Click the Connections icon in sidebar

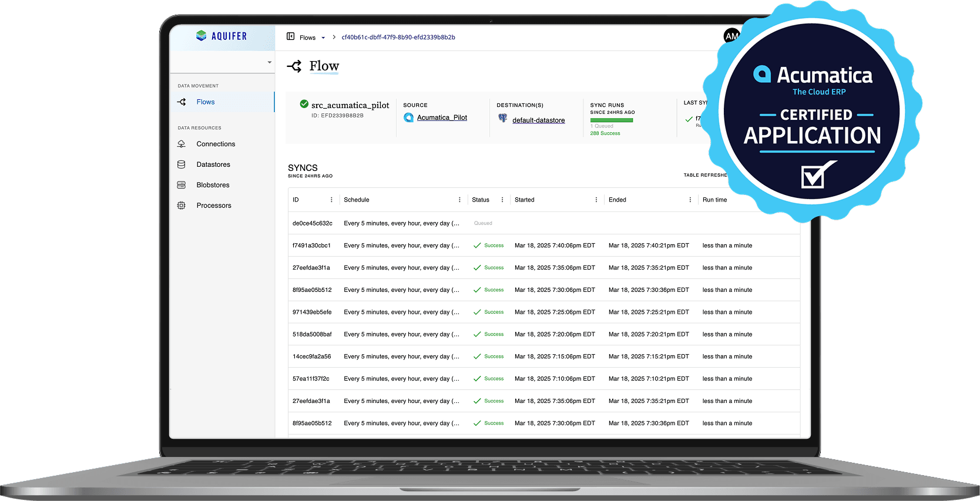[x=182, y=144]
